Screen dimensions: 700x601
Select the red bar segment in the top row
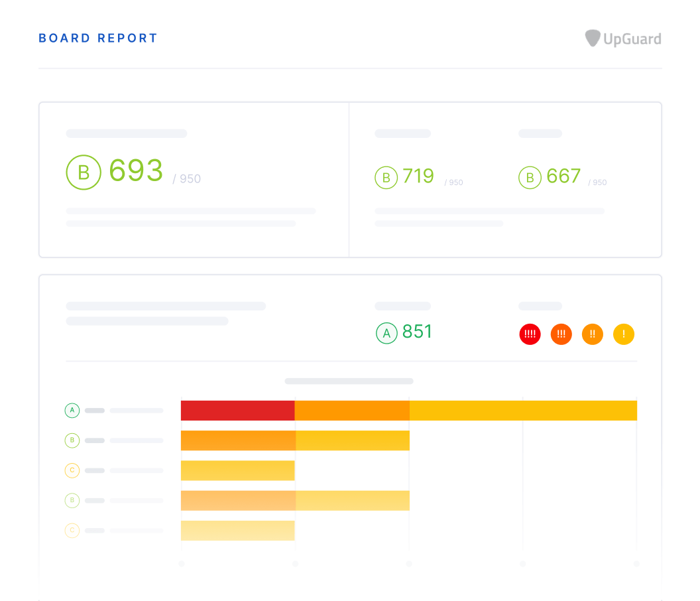(x=237, y=410)
